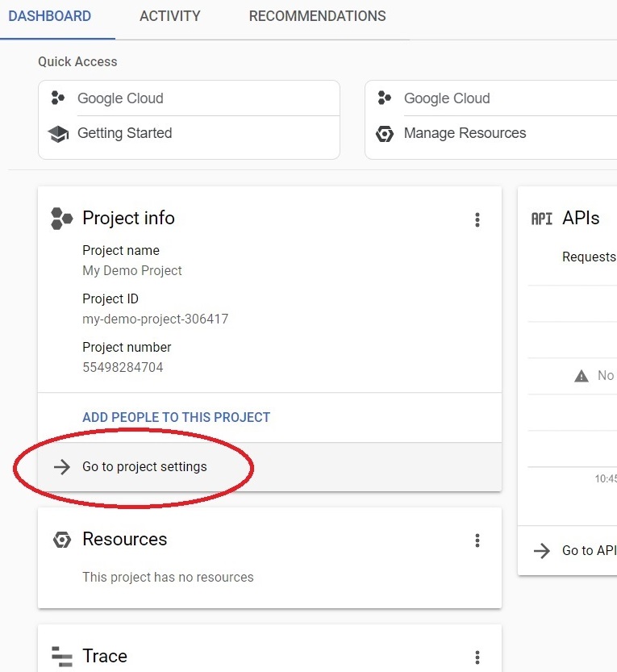
Task: Click the arrow icon beside Go to project settings
Action: (62, 467)
